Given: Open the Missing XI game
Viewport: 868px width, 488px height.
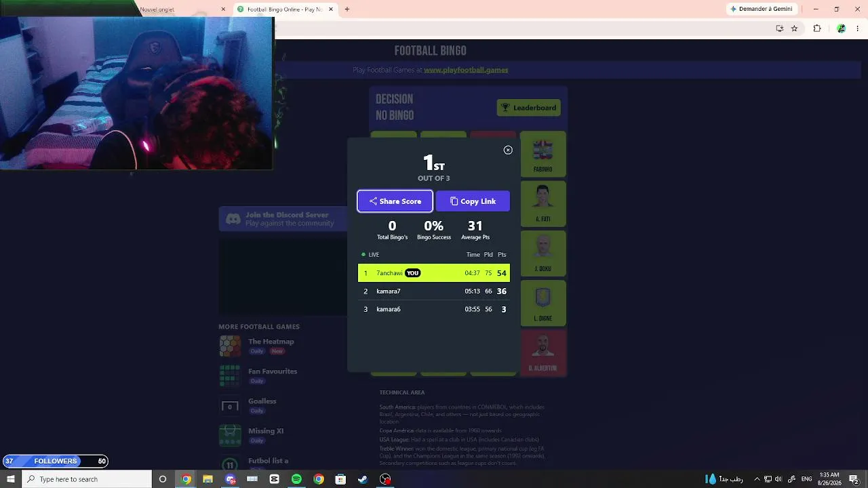Looking at the screenshot, I should click(266, 431).
